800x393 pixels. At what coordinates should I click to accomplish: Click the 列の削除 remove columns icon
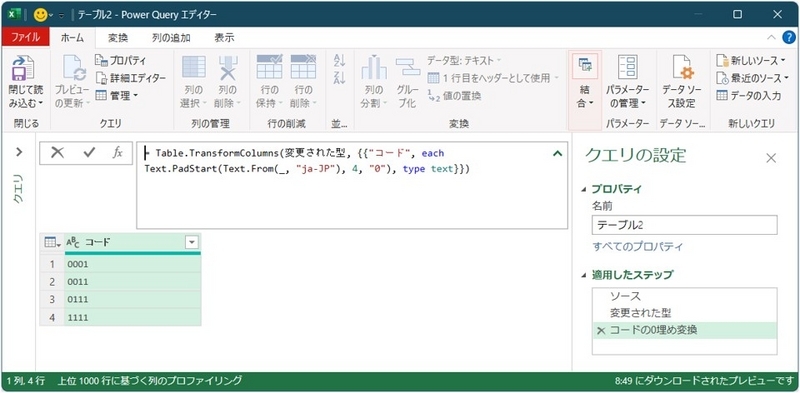(228, 67)
